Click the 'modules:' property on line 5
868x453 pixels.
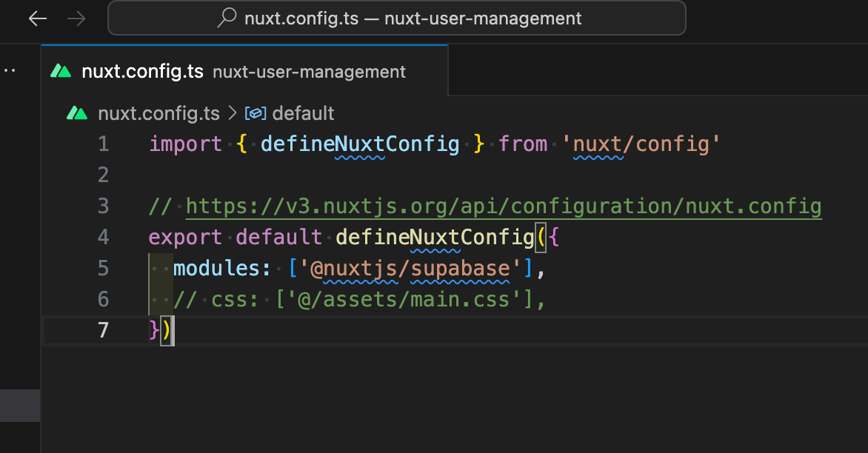click(222, 268)
